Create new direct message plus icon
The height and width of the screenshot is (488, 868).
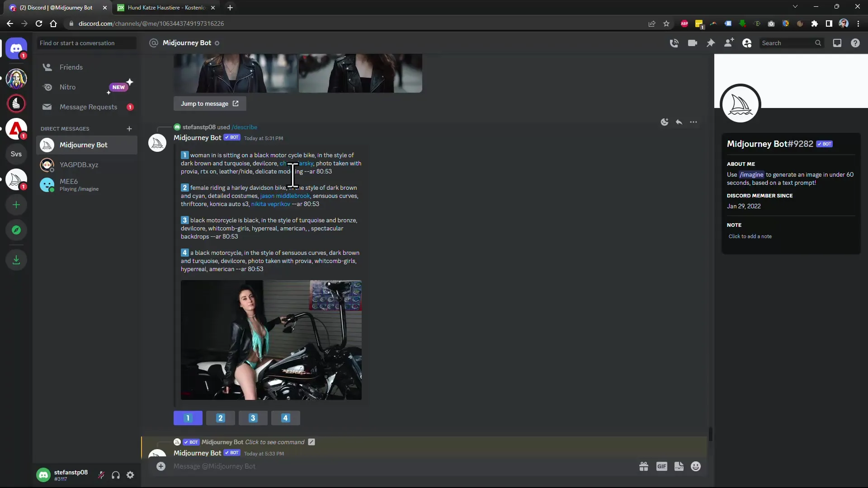129,129
